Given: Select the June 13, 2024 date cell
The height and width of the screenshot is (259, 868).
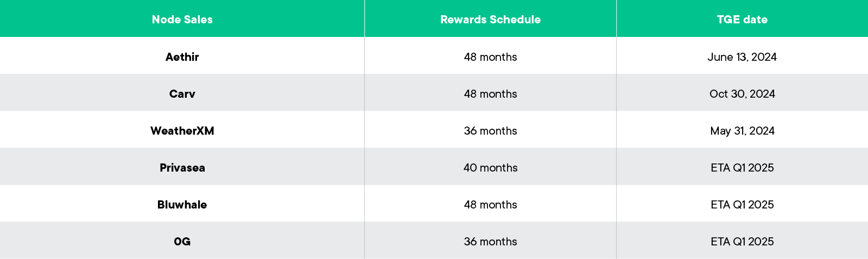Looking at the screenshot, I should point(742,57).
